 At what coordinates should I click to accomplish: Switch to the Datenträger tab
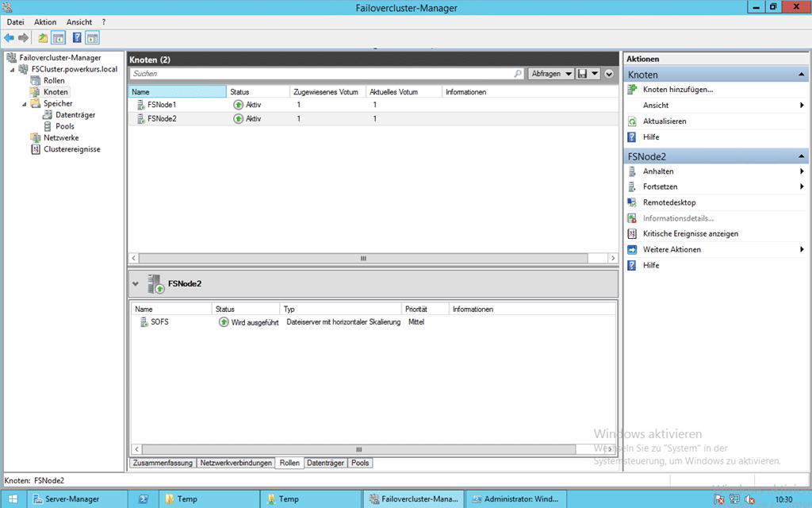click(x=325, y=463)
